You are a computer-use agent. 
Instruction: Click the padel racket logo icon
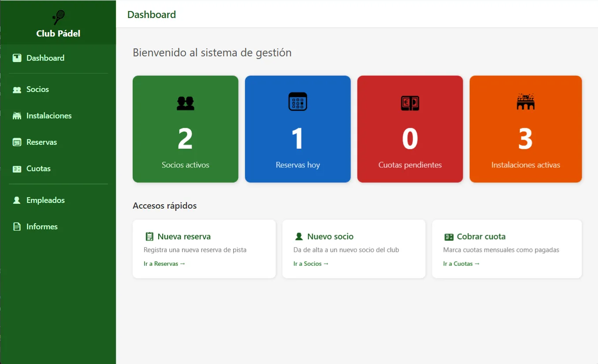[x=58, y=18]
